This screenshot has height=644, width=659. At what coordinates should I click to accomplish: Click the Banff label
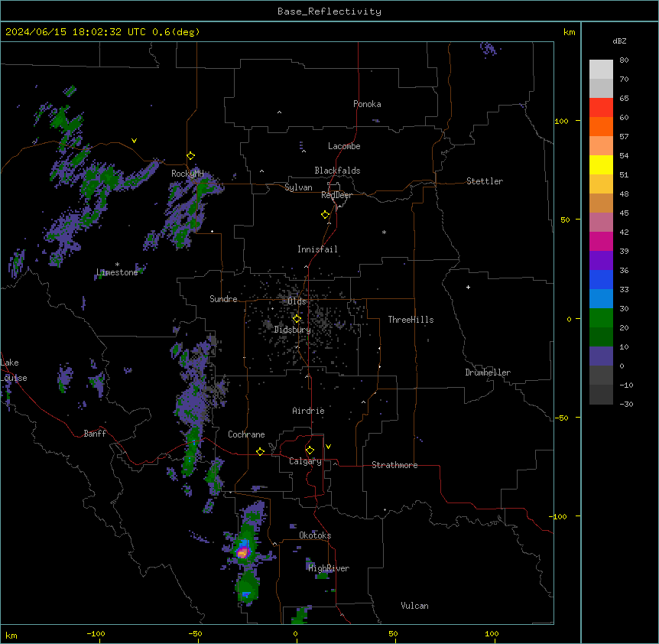point(95,434)
